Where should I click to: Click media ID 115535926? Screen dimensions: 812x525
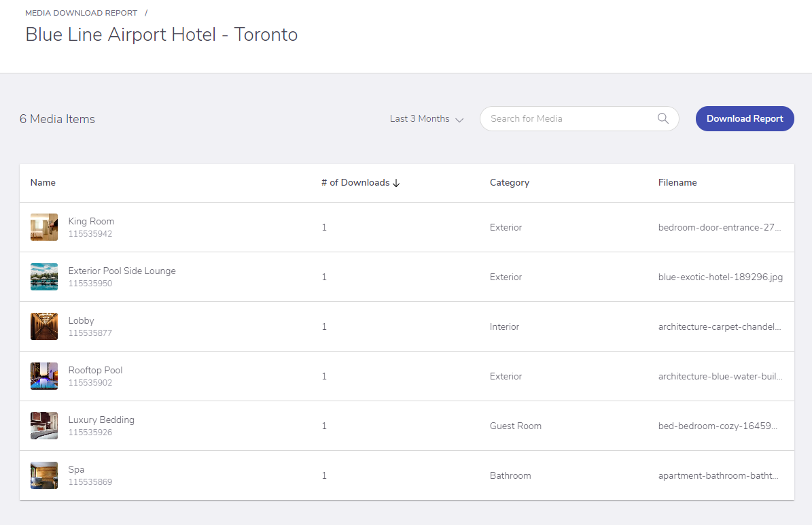tap(90, 433)
